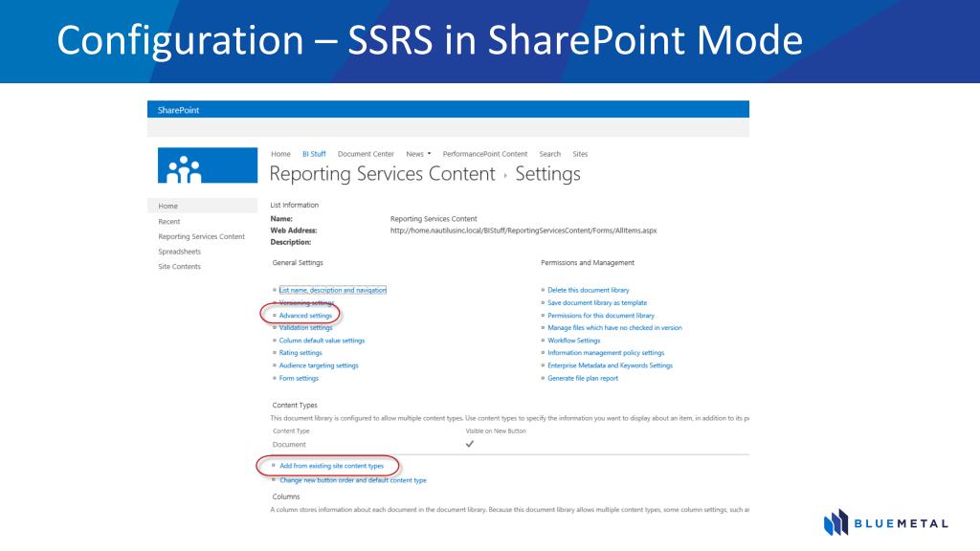
Task: Click the Settings page title text
Action: tap(547, 174)
